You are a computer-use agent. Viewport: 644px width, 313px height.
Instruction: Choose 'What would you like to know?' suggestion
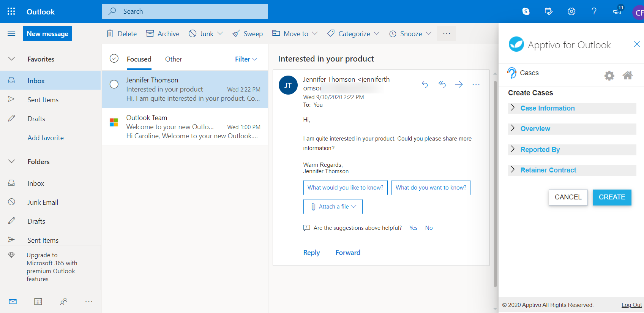(x=345, y=188)
